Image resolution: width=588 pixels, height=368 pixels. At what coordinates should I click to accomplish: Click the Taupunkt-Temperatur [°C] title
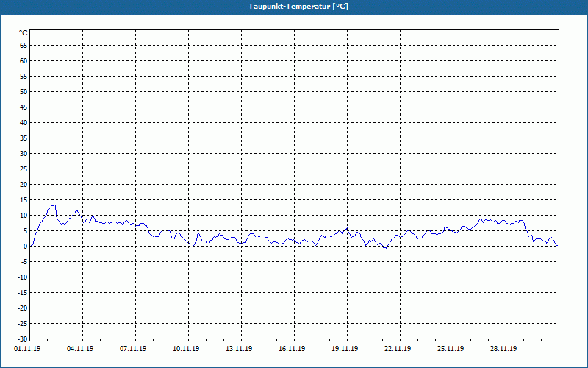click(x=298, y=7)
